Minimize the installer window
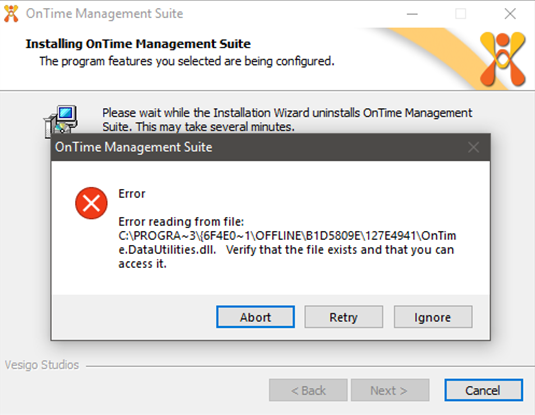Image resolution: width=535 pixels, height=415 pixels. (412, 14)
